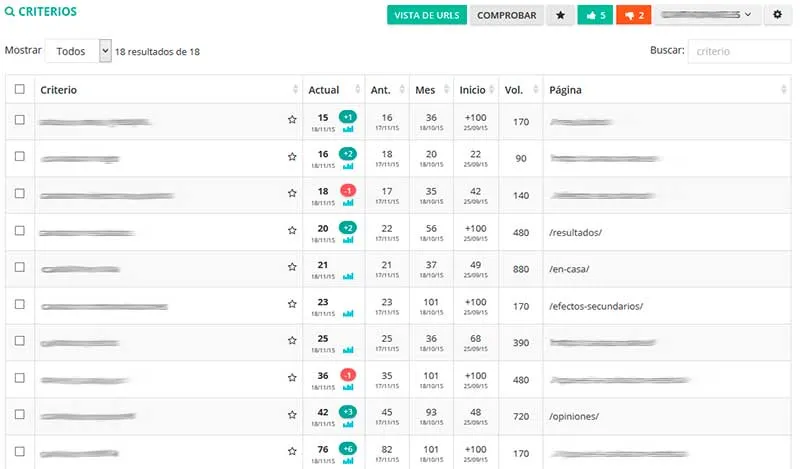
Task: Open the Mostrar 'Todos' dropdown
Action: [x=78, y=51]
